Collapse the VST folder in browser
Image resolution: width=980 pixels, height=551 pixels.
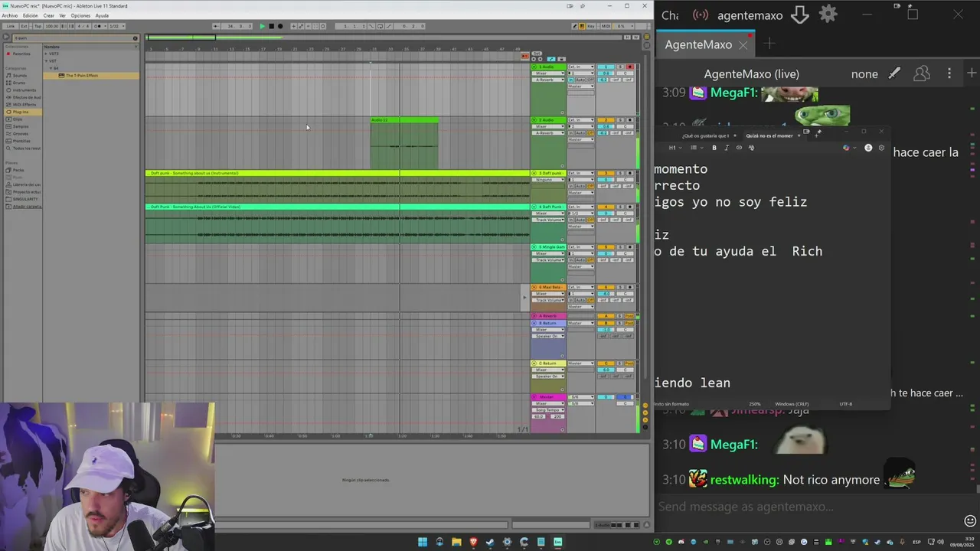click(x=46, y=61)
